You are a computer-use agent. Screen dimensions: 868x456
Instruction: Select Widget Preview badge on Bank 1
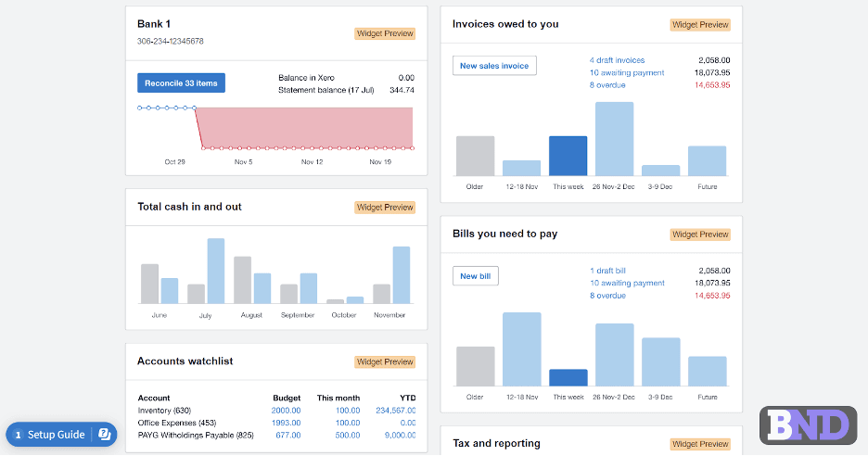385,33
